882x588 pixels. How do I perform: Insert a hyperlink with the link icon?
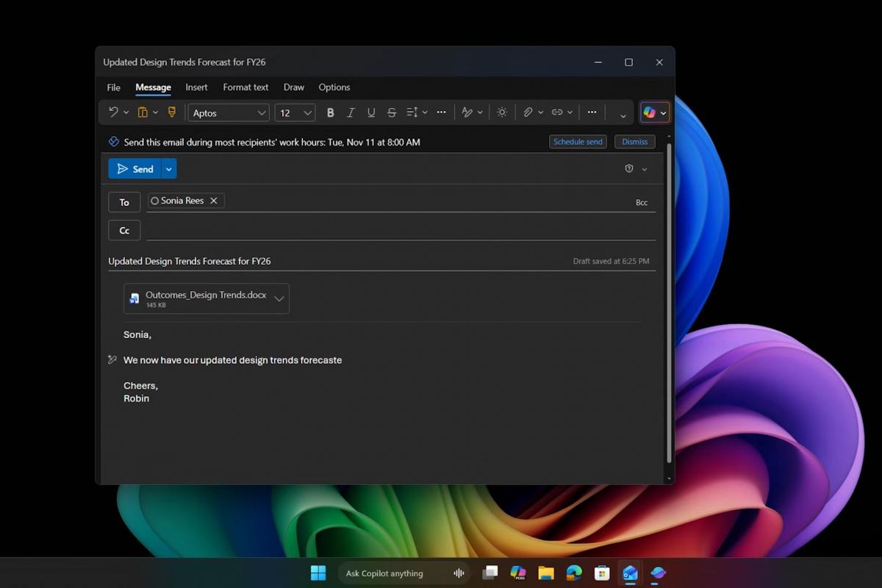pyautogui.click(x=558, y=112)
